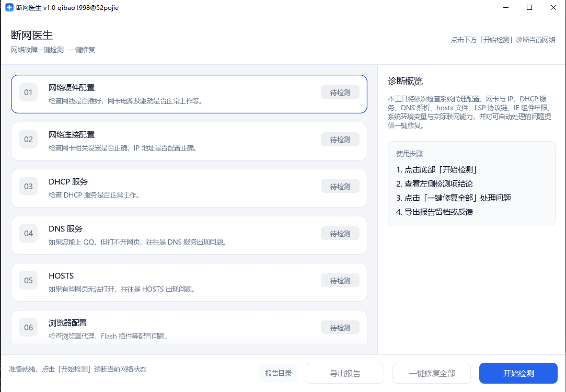Click 待检测 badge for HOSTS
The height and width of the screenshot is (392, 566).
click(340, 281)
